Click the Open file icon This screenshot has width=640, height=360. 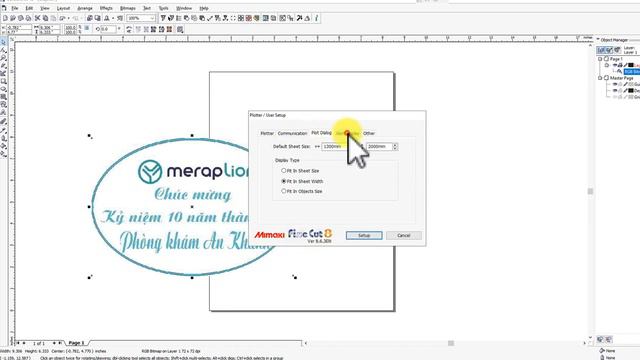pos(13,18)
